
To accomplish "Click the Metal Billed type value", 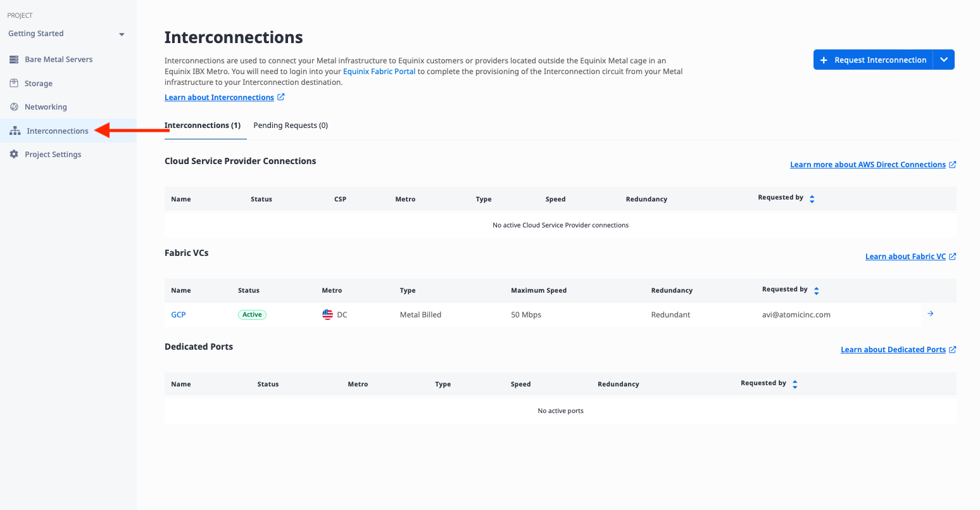I will 420,315.
